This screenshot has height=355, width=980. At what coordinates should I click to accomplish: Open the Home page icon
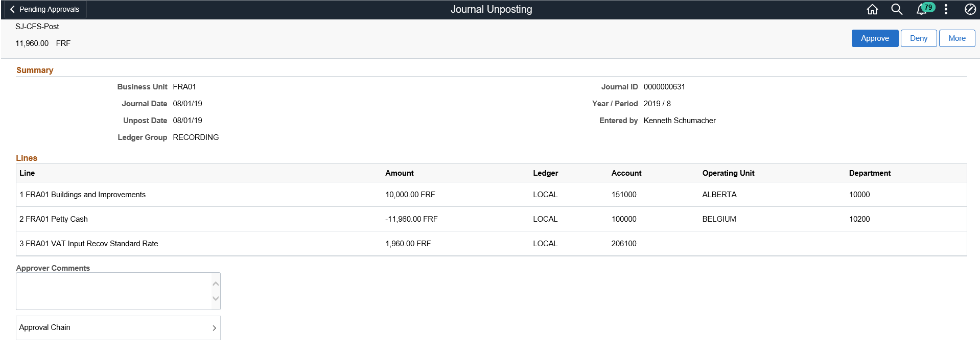pyautogui.click(x=872, y=9)
